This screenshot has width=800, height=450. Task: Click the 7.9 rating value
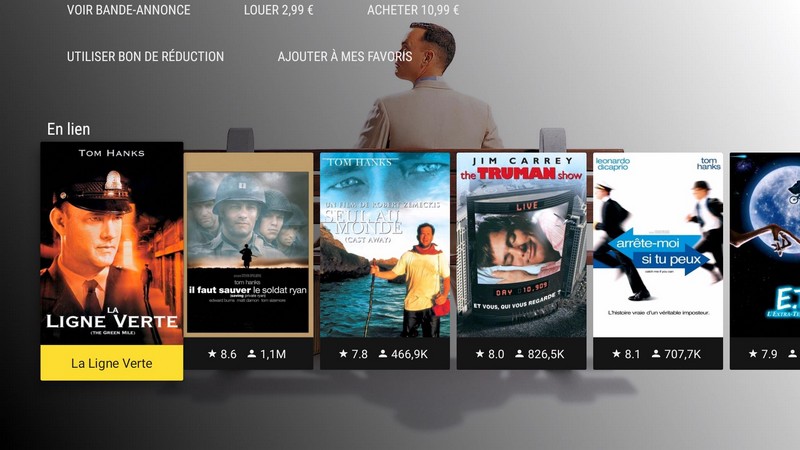tap(769, 354)
